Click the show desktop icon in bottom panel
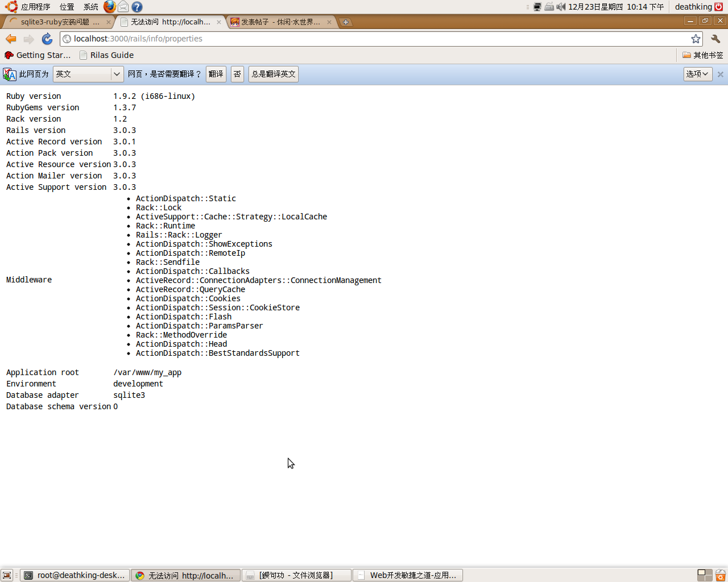The height and width of the screenshot is (582, 728). pos(7,575)
